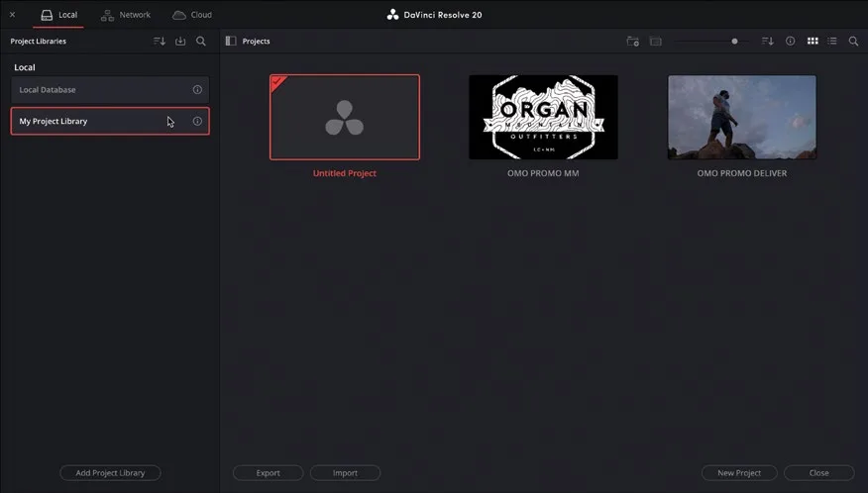Show info for Local Database

[x=197, y=90]
